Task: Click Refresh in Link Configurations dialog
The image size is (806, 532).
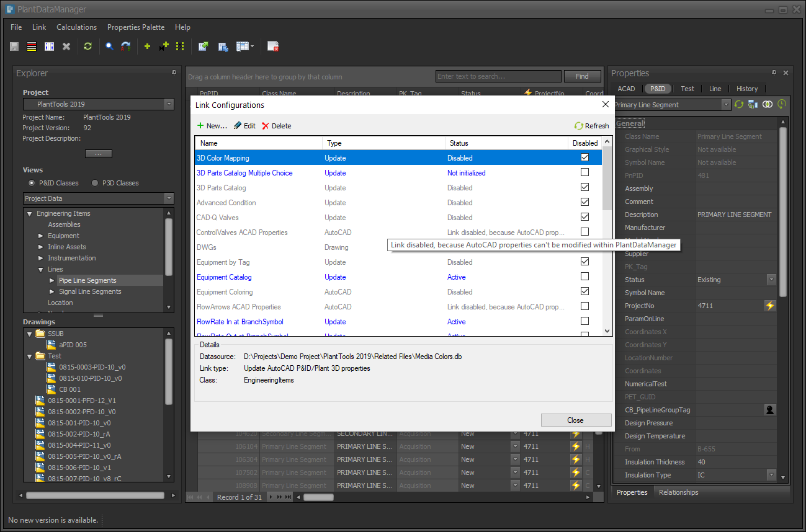Action: coord(591,126)
